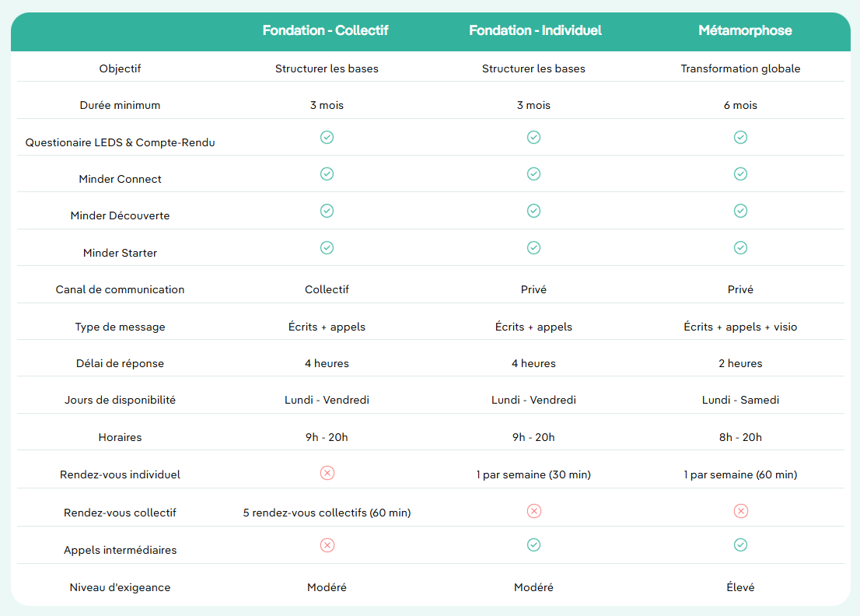Click "Écrits + appels + visio" cell
Screen dimensions: 860x616
point(740,327)
